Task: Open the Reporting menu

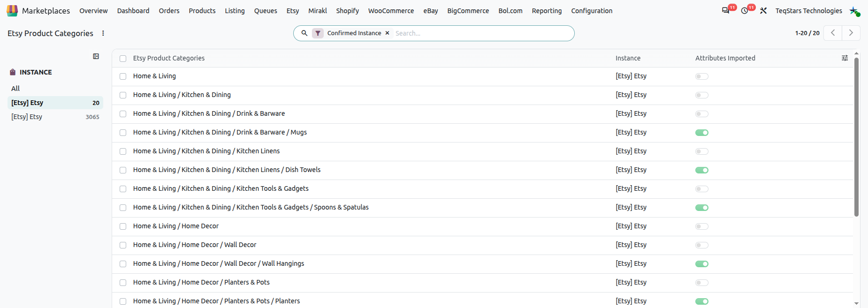Action: coord(547,11)
